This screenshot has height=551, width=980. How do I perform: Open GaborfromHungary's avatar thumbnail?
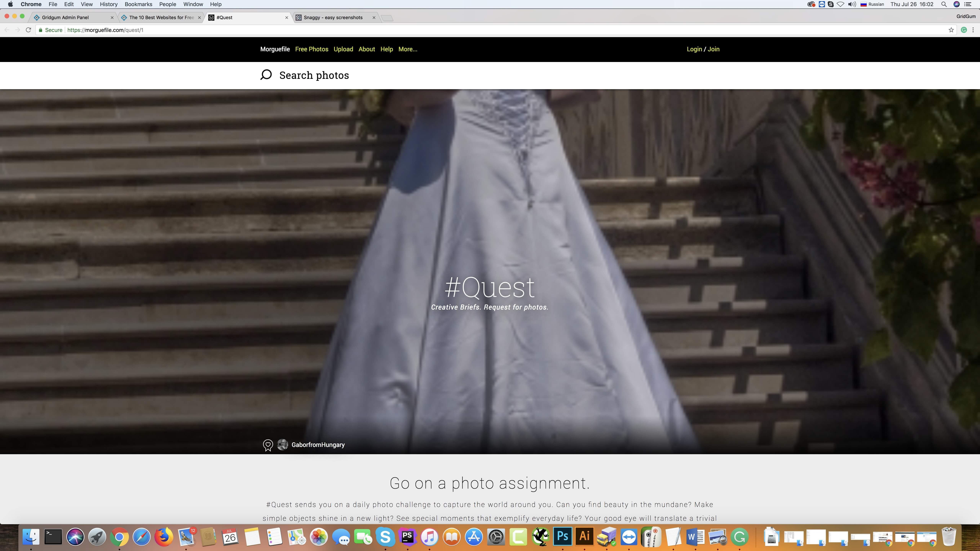(283, 444)
